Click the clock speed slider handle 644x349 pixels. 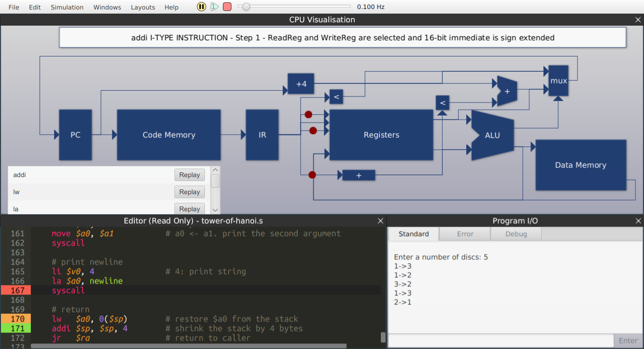point(245,7)
